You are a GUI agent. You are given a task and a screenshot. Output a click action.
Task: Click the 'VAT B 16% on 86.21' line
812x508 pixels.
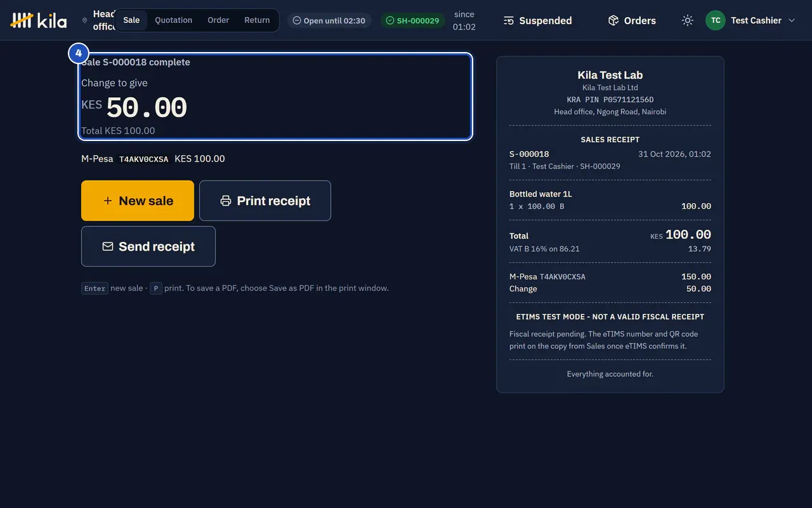[x=544, y=249]
